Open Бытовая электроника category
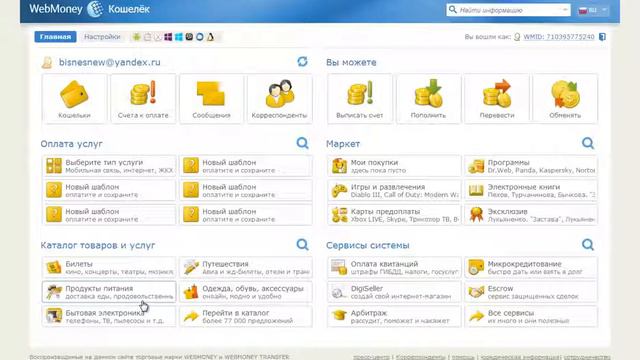This screenshot has height=360, width=640. click(109, 316)
